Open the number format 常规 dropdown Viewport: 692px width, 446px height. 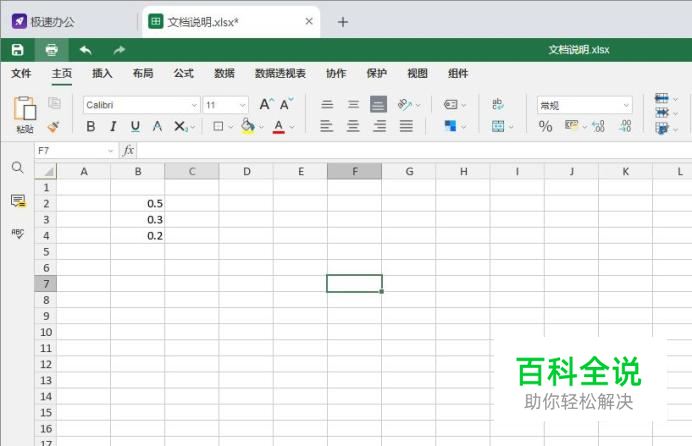626,105
